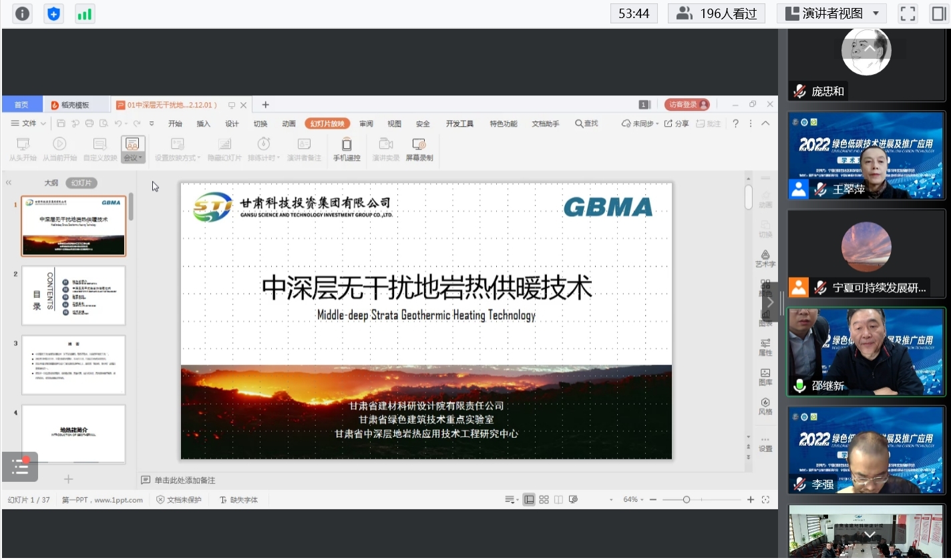Start slideshow from current slide (从当前开始)
The width and height of the screenshot is (951, 560).
[x=59, y=148]
